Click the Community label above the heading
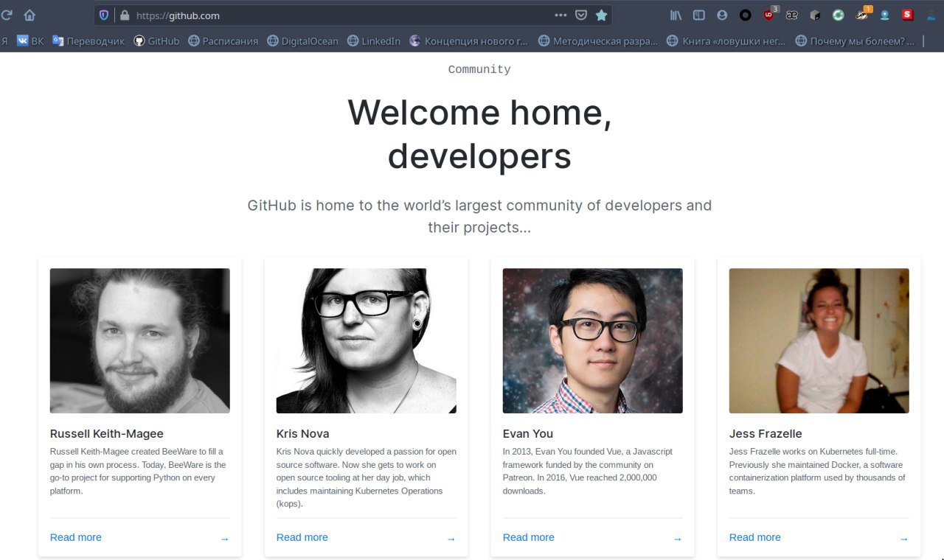The width and height of the screenshot is (944, 560). (479, 69)
